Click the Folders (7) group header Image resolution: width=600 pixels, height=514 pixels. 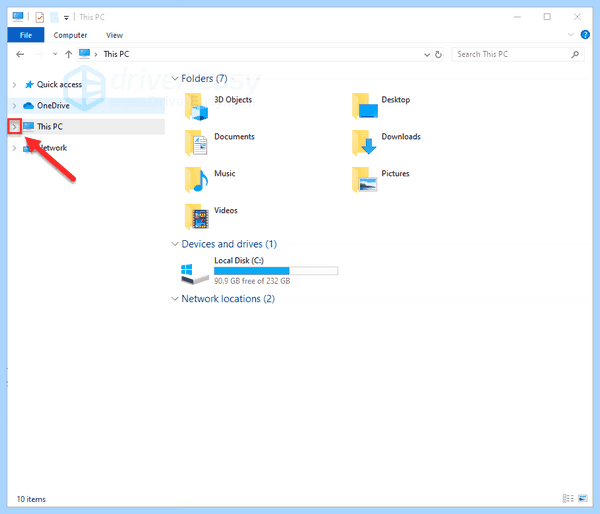(204, 78)
